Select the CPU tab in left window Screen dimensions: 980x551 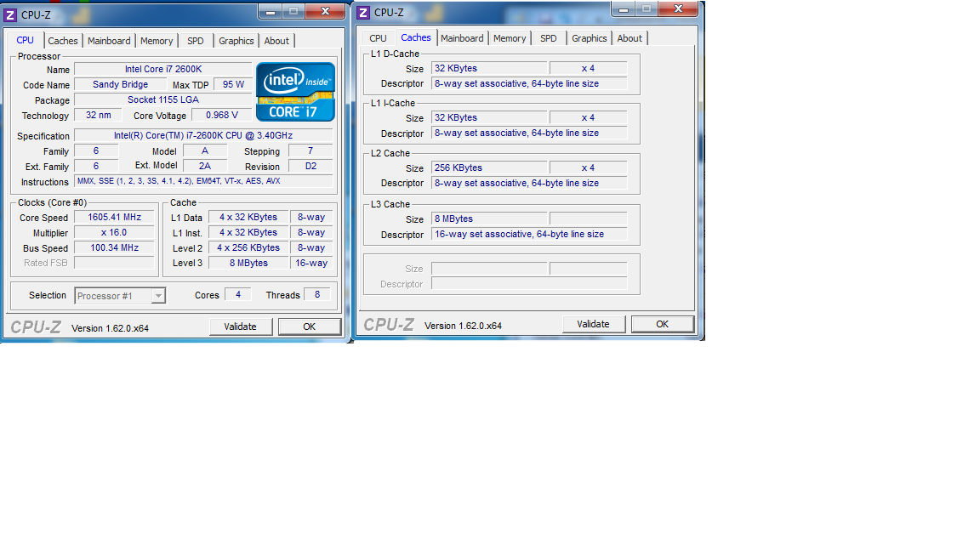pos(25,40)
